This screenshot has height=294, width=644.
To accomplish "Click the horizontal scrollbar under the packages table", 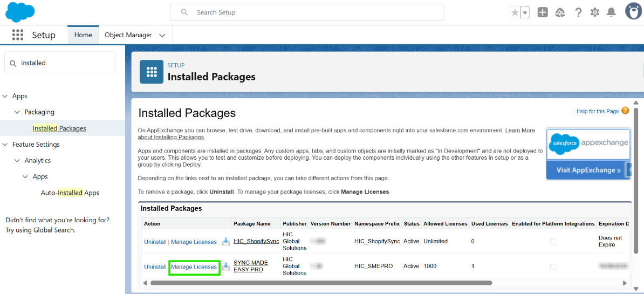I will (x=320, y=283).
